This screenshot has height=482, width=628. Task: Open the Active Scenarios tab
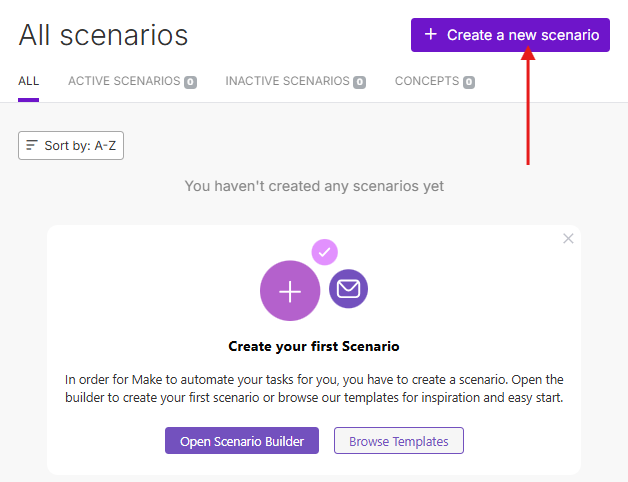pyautogui.click(x=124, y=81)
